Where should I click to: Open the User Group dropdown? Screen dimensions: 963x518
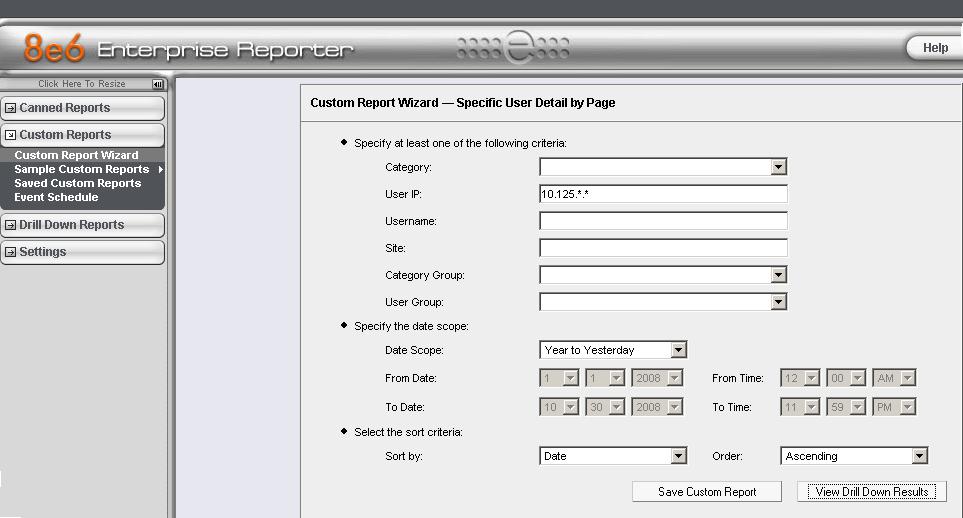click(778, 302)
